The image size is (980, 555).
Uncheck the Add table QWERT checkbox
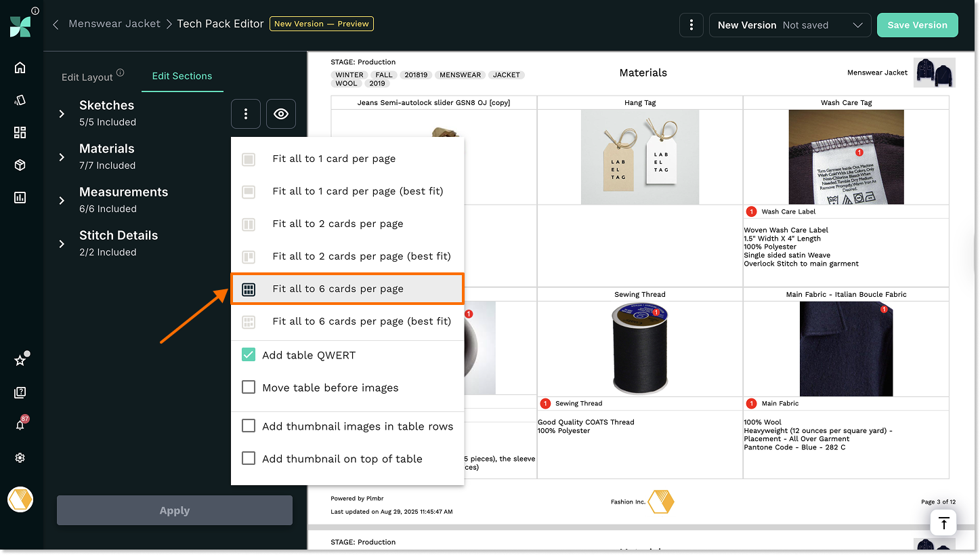point(249,355)
